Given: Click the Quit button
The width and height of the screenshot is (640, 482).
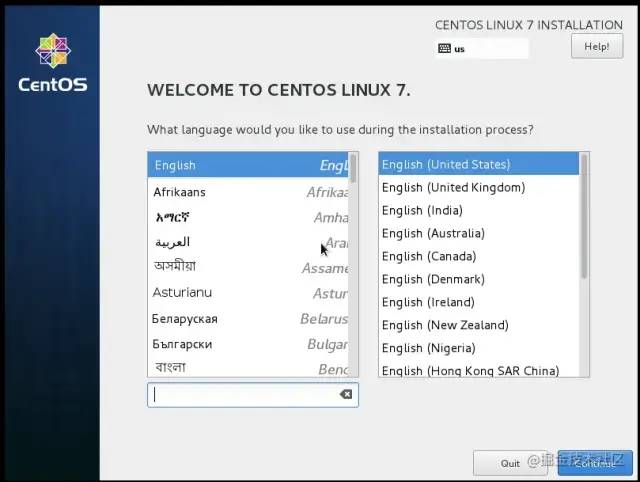Looking at the screenshot, I should (x=510, y=463).
